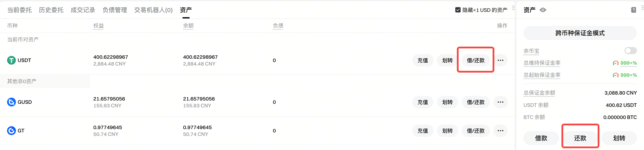Switch to 负债管理 tab
This screenshot has height=150, width=644.
tap(115, 10)
